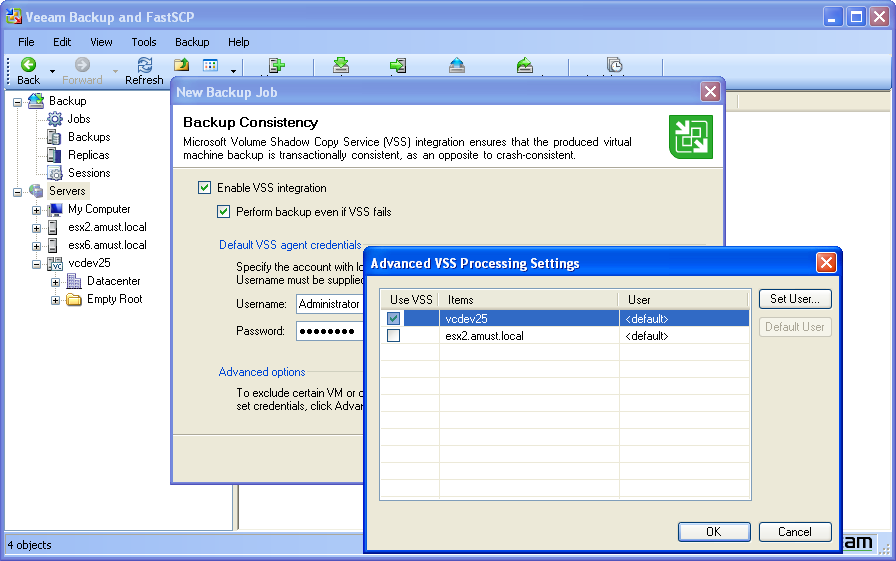Expand the Empty Root tree node
Screen dimensions: 896x561
[x=55, y=300]
